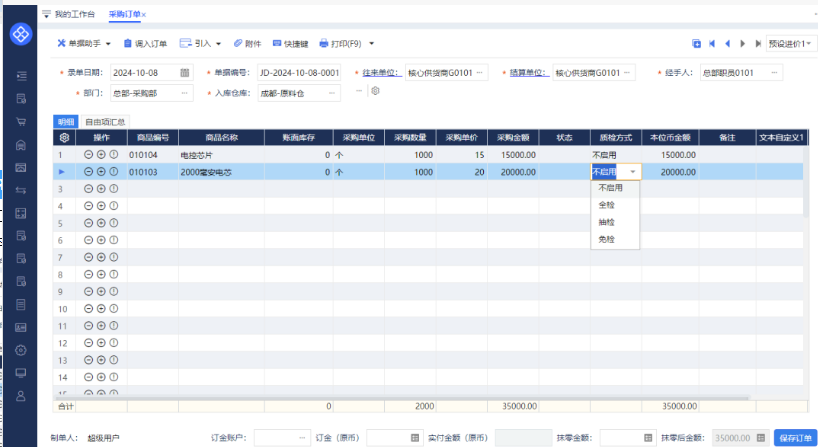818x447 pixels.
Task: Click the gear icon beside 入库仓库
Action: pos(375,91)
